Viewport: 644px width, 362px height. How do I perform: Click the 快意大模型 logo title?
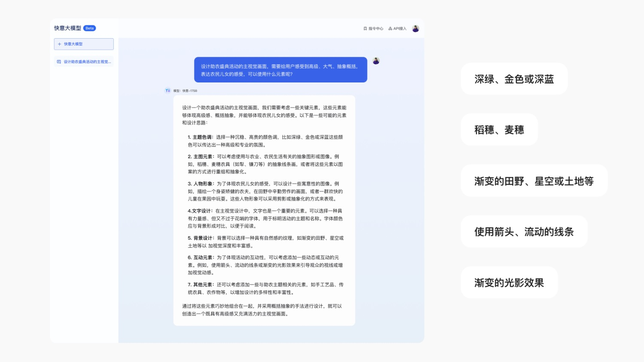pos(67,28)
